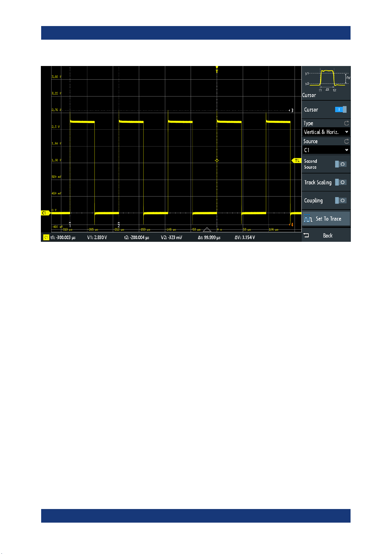Click the 0 V vertical scale label
This screenshot has height=554, width=392.
click(54, 210)
